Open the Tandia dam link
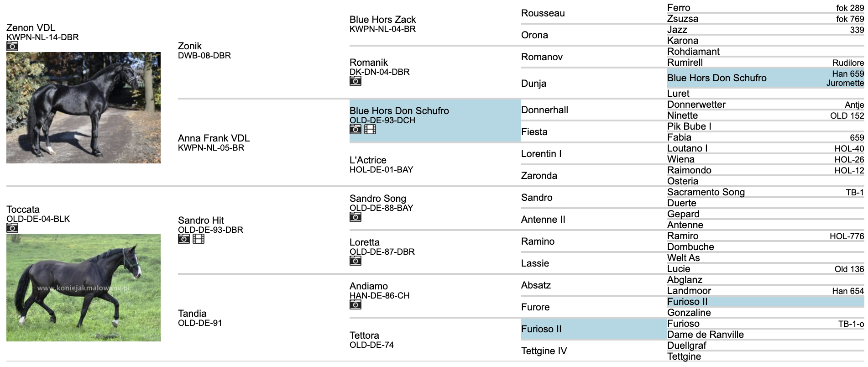This screenshot has height=367, width=868. (192, 314)
